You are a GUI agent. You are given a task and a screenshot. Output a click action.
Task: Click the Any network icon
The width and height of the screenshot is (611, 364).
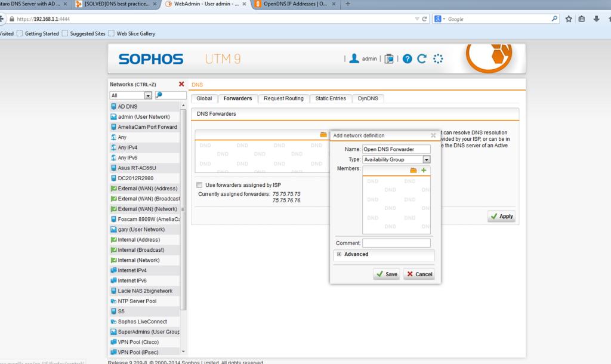click(x=113, y=137)
